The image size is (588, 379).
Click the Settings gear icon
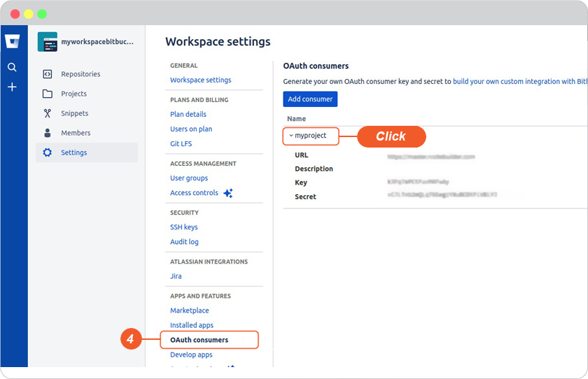(x=48, y=152)
